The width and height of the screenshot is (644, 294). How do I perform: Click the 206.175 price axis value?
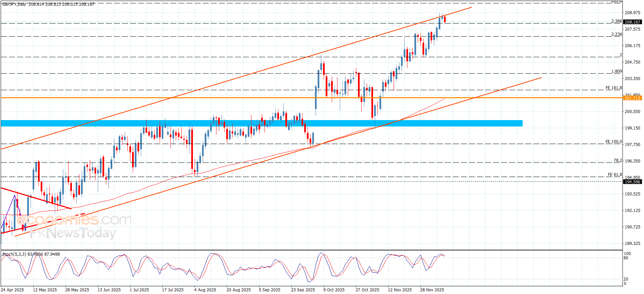[632, 46]
